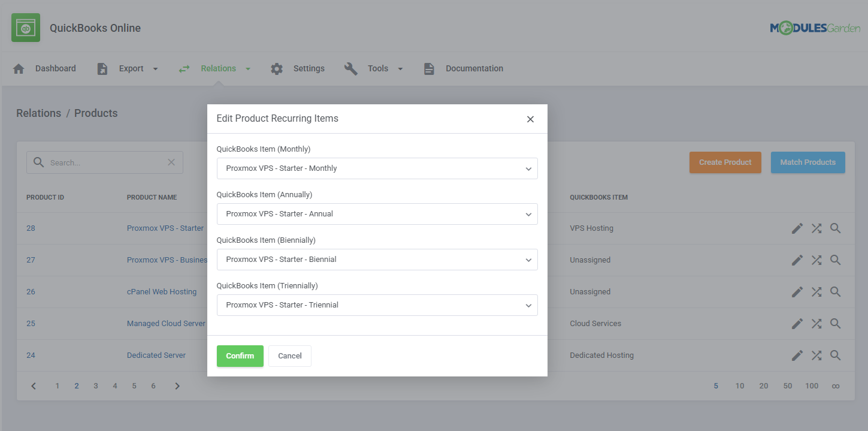868x431 pixels.
Task: Expand the Tools menu arrow
Action: click(x=400, y=69)
